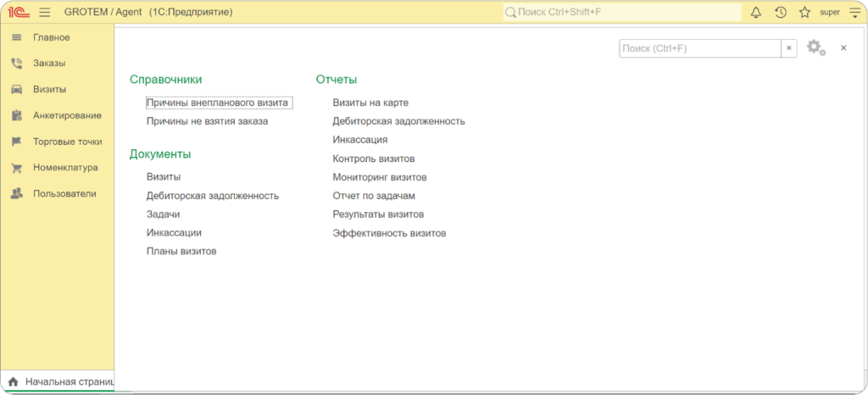This screenshot has width=868, height=395.
Task: Click the Анкетирование clipboard icon
Action: coord(17,115)
